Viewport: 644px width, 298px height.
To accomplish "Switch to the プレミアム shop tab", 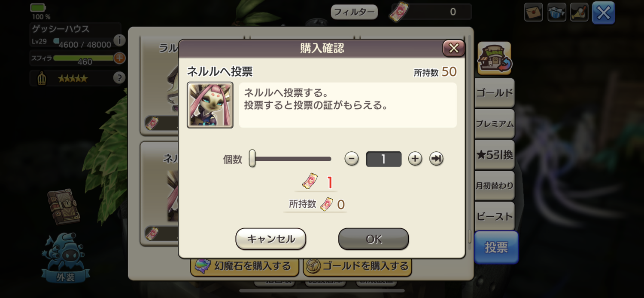I will [x=495, y=124].
